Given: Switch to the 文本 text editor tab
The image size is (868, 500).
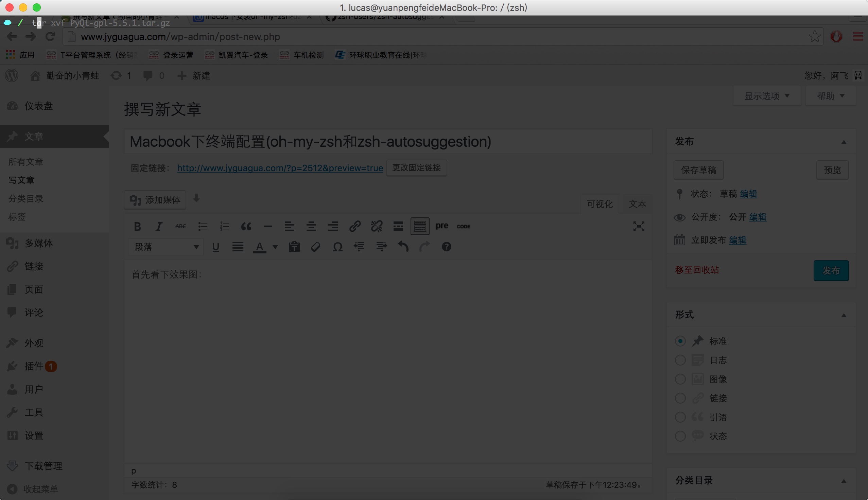Looking at the screenshot, I should (637, 204).
